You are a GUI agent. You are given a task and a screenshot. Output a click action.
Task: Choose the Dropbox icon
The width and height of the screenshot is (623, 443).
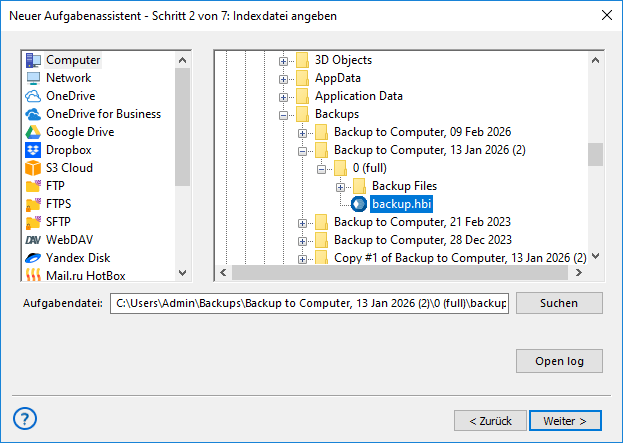33,150
